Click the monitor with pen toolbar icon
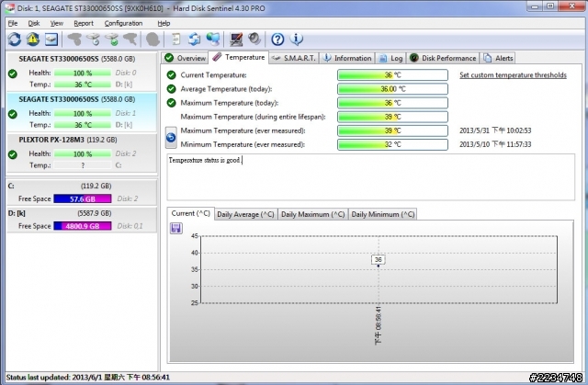Screen dimensions: 588x385 (236, 39)
